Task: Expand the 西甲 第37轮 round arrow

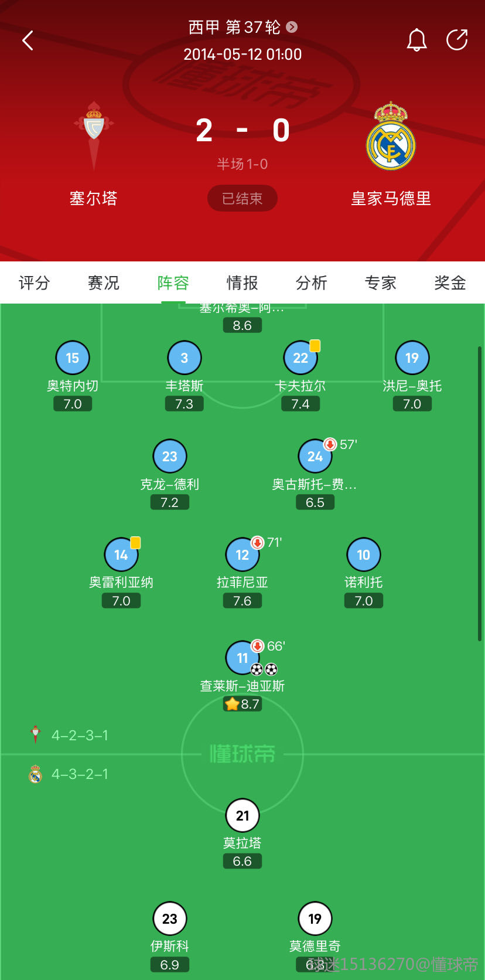Action: (292, 27)
